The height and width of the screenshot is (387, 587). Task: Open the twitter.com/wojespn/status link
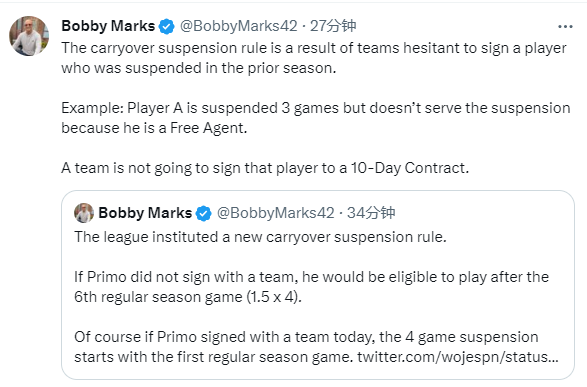pos(458,357)
